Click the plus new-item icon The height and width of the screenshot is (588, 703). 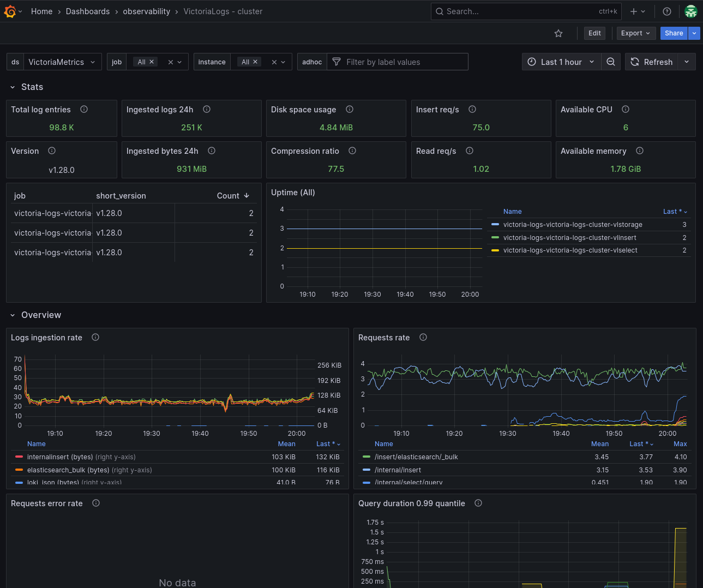coord(638,11)
